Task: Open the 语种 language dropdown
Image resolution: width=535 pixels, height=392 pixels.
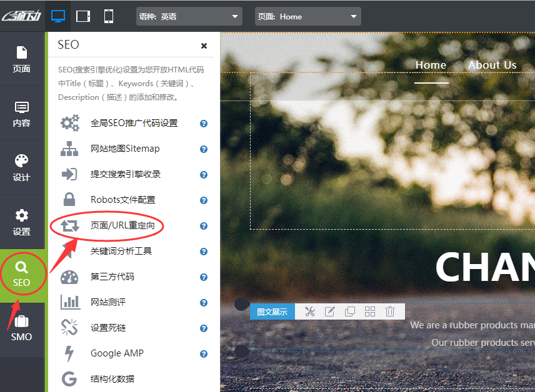Action: pyautogui.click(x=189, y=17)
